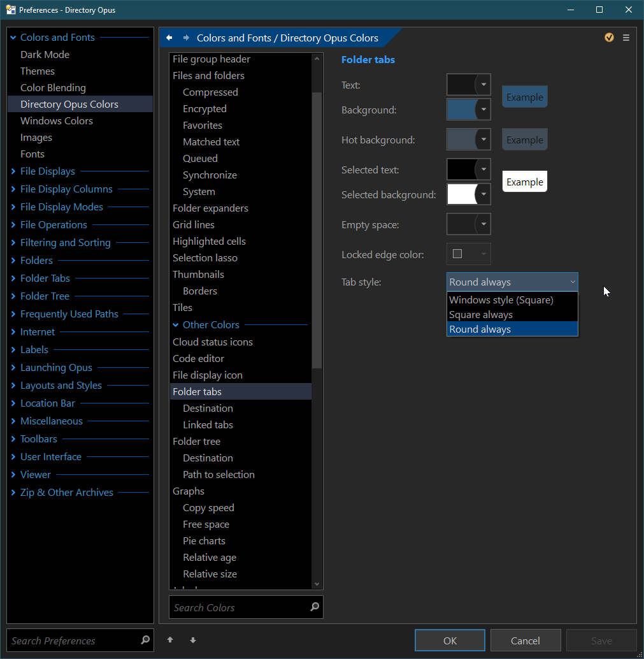Click the colors list scroll up arrow
644x659 pixels.
click(x=317, y=59)
